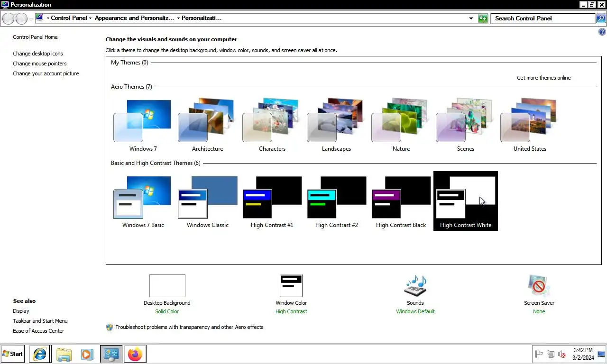Focus the Search Control Panel field
Image resolution: width=607 pixels, height=364 pixels.
point(543,18)
